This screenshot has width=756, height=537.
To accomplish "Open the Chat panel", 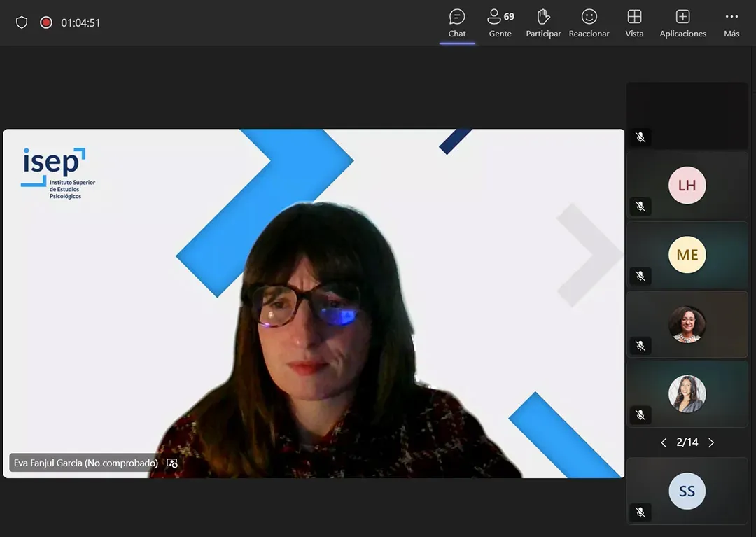I will [457, 23].
